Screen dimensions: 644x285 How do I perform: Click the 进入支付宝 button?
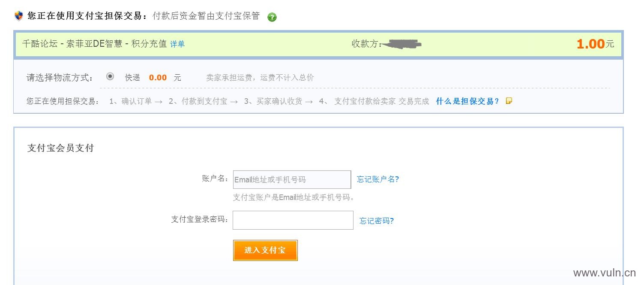pyautogui.click(x=265, y=250)
